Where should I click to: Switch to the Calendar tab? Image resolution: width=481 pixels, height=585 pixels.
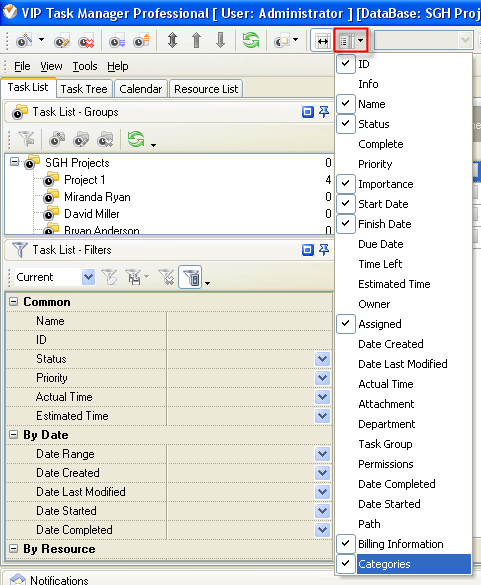click(141, 89)
